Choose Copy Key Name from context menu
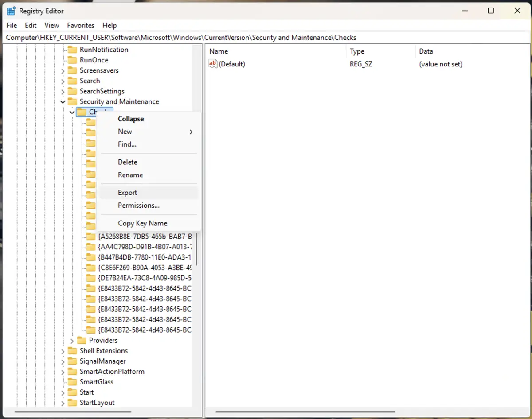Image resolution: width=532 pixels, height=419 pixels. (149, 223)
